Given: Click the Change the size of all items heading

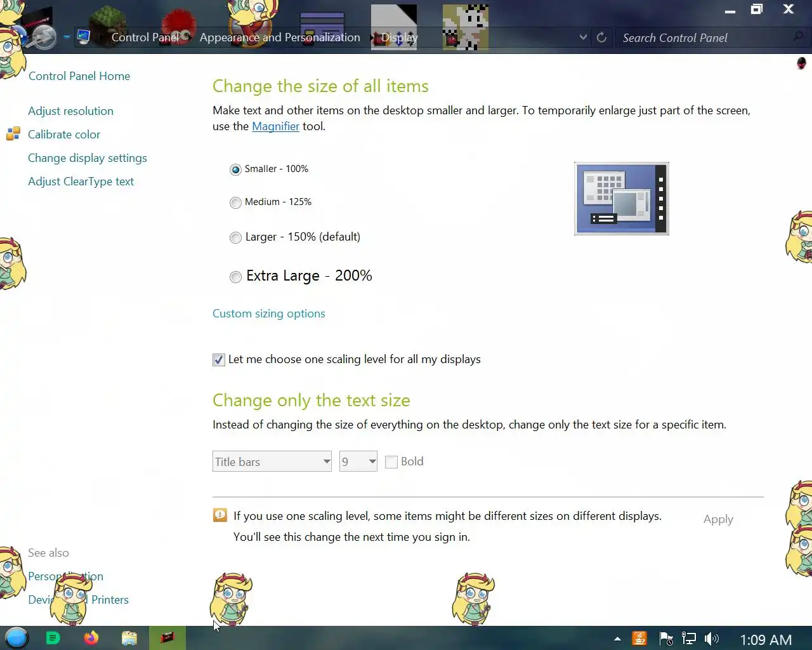Looking at the screenshot, I should point(320,86).
